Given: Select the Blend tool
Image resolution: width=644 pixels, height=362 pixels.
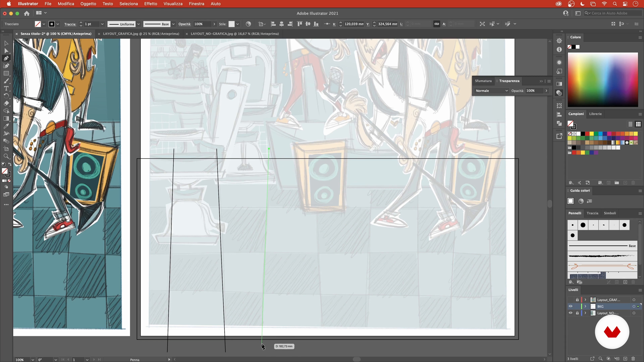Looking at the screenshot, I should click(6, 141).
